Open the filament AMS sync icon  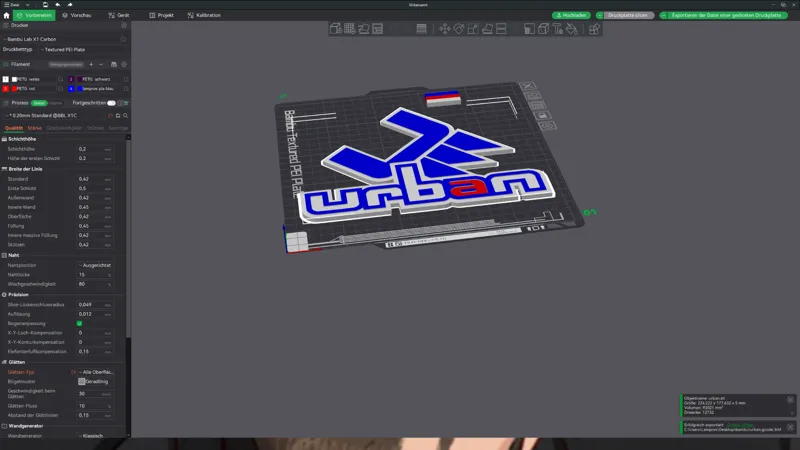click(114, 64)
